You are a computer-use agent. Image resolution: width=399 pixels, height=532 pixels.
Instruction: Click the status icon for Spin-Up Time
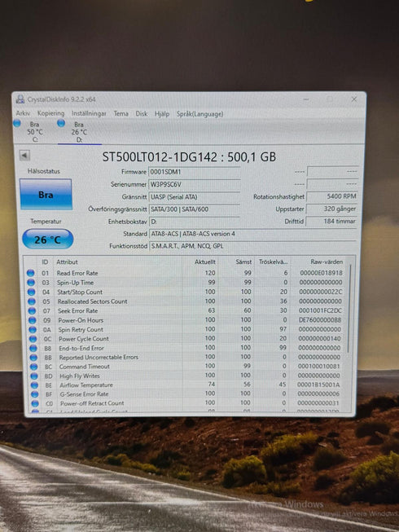pyautogui.click(x=31, y=282)
